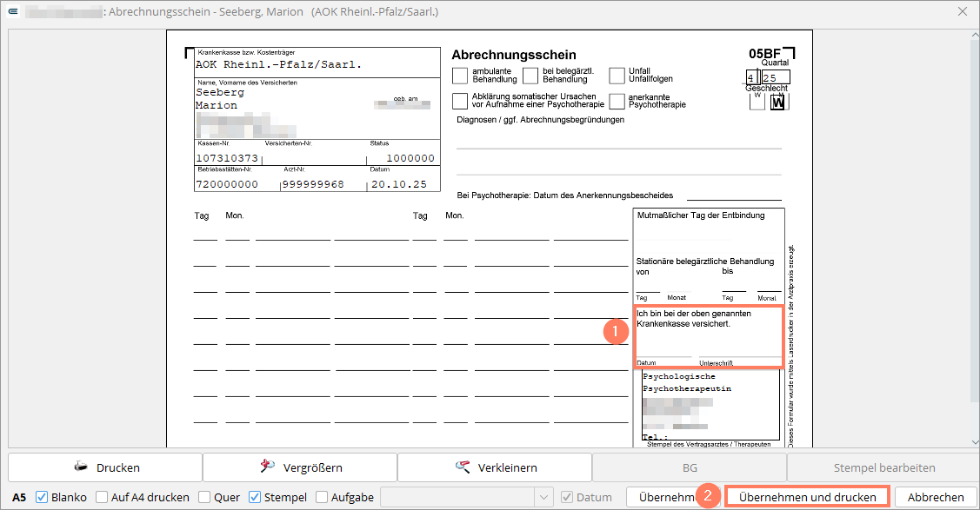Click Übernehmen und drucken
980x510 pixels.
pos(807,497)
